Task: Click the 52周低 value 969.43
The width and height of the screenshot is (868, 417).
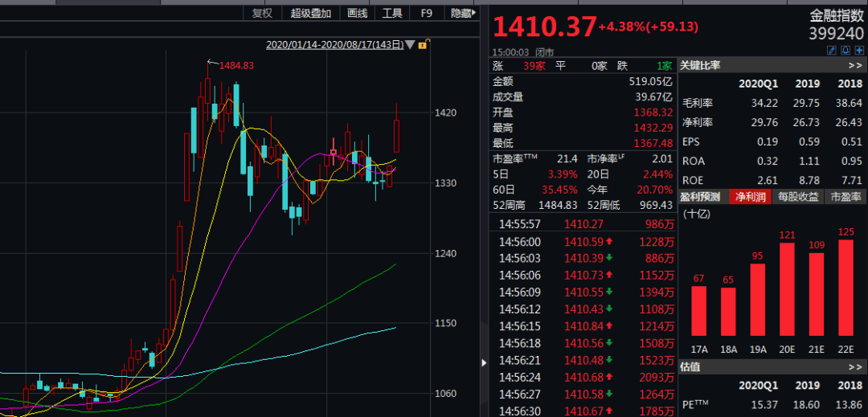Action: tap(656, 205)
